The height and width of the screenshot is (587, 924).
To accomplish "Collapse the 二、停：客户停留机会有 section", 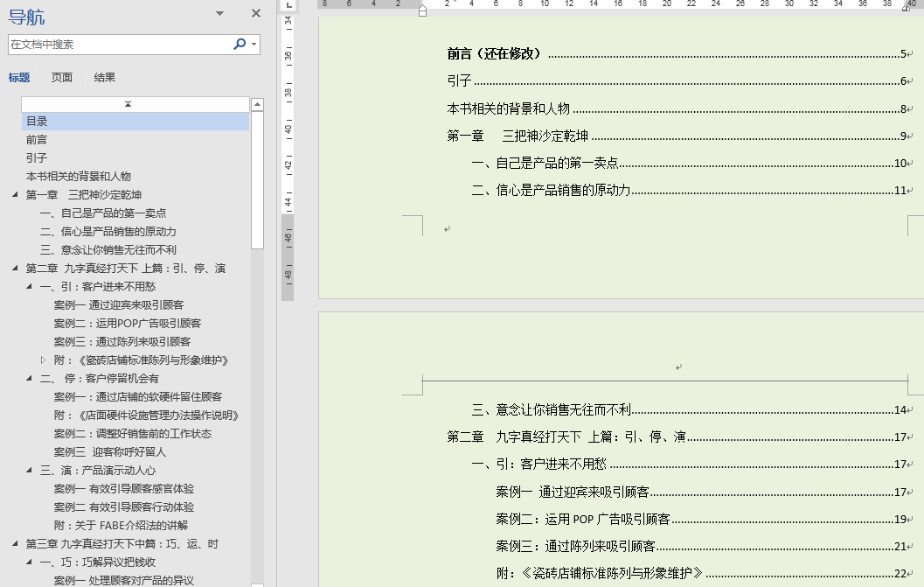I will [30, 379].
